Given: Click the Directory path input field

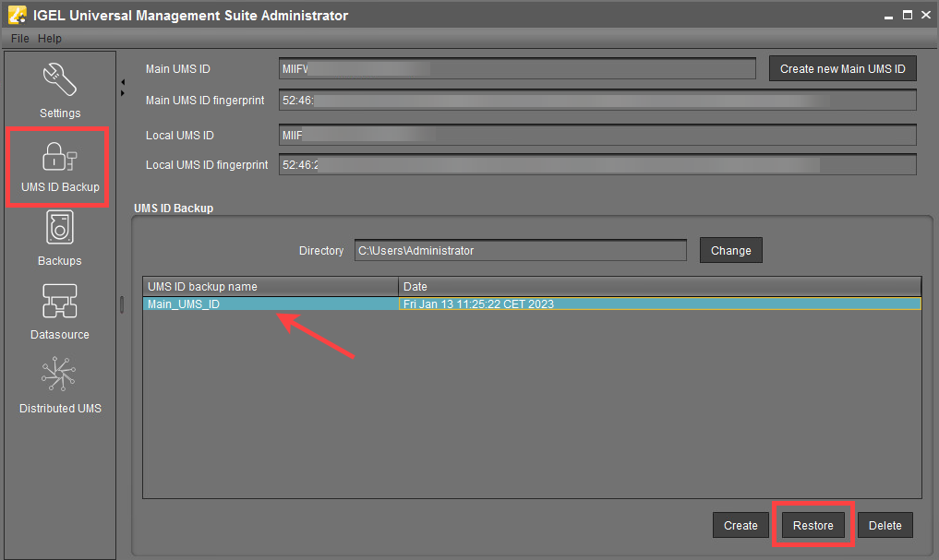Looking at the screenshot, I should 520,251.
